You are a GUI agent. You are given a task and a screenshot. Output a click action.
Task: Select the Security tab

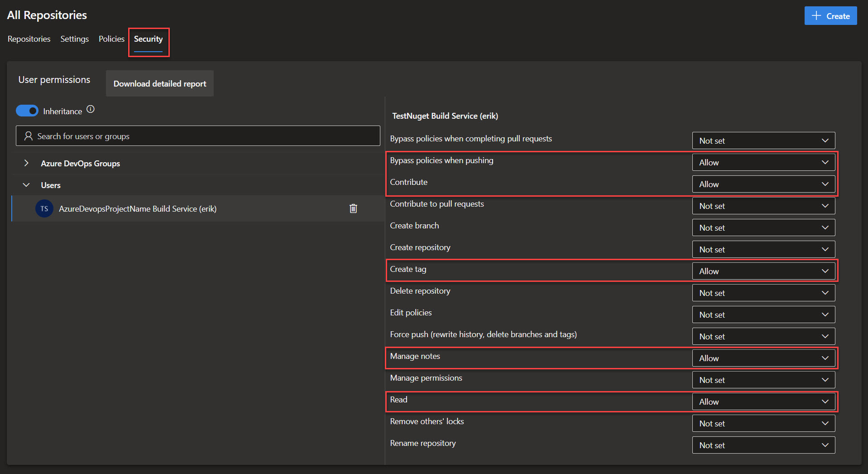[x=148, y=39]
